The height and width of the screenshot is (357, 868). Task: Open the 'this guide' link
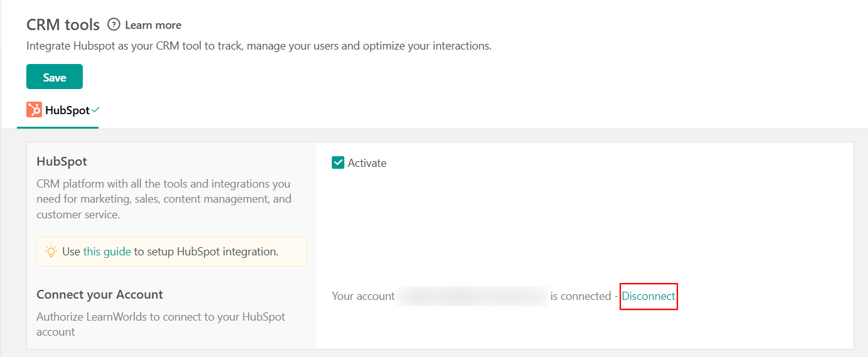click(x=107, y=252)
